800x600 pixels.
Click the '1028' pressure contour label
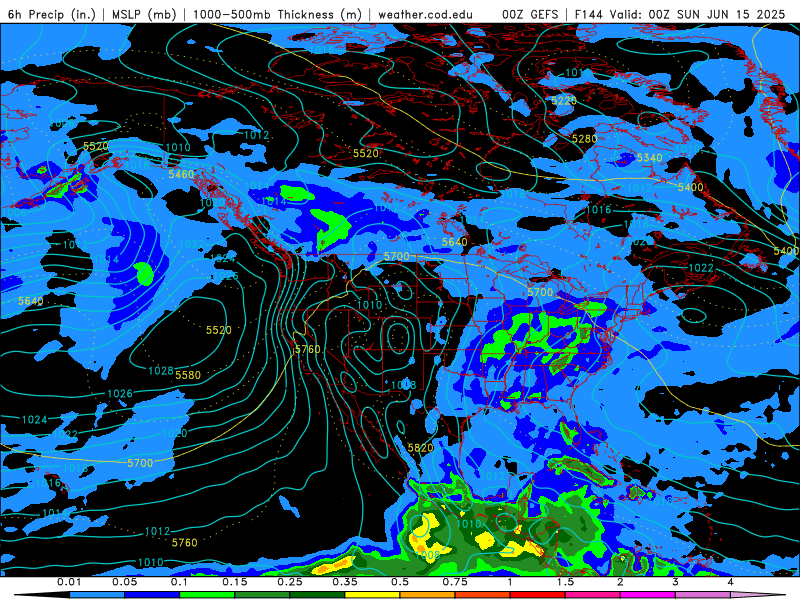[161, 371]
